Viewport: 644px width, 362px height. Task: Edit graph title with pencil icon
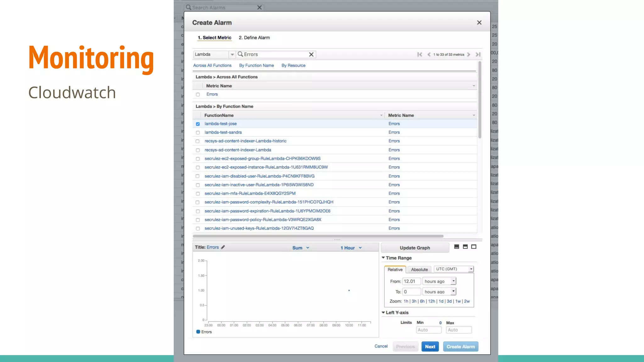223,247
